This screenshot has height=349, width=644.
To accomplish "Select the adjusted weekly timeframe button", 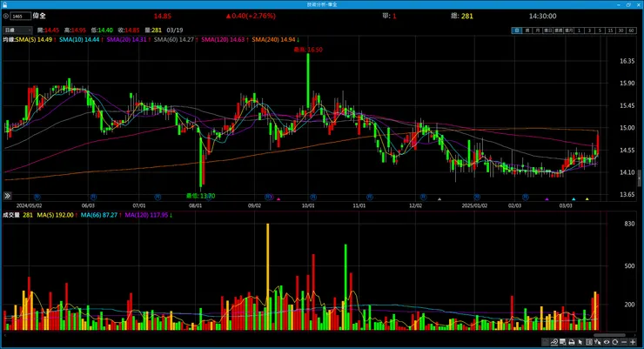I will (558, 30).
